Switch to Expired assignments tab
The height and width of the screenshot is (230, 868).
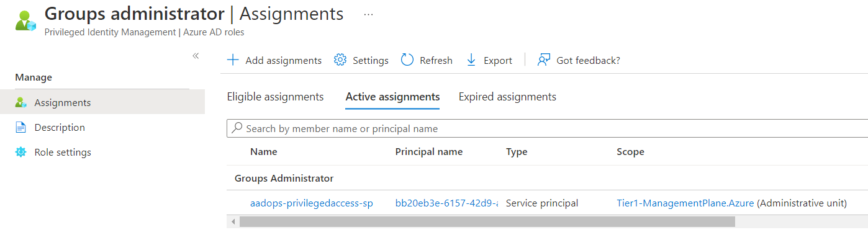pos(507,97)
